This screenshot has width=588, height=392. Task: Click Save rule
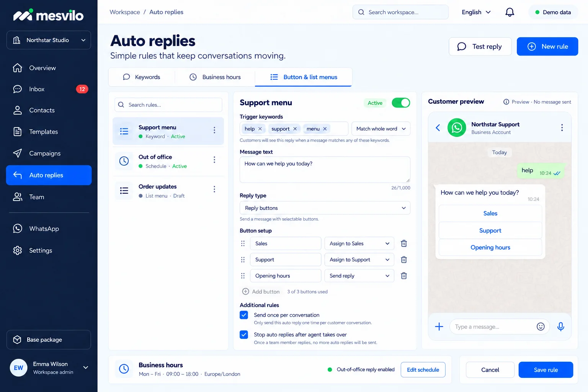[x=546, y=370]
